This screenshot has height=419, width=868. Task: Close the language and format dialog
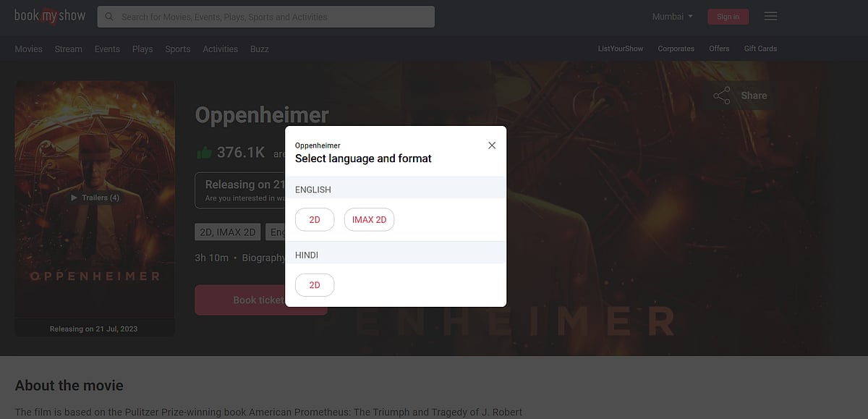pos(492,145)
